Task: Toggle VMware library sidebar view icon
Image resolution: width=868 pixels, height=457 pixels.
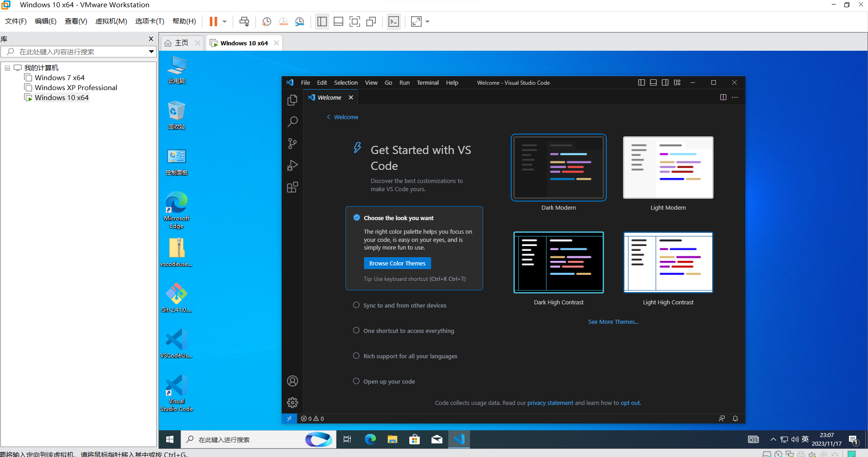Action: point(322,21)
